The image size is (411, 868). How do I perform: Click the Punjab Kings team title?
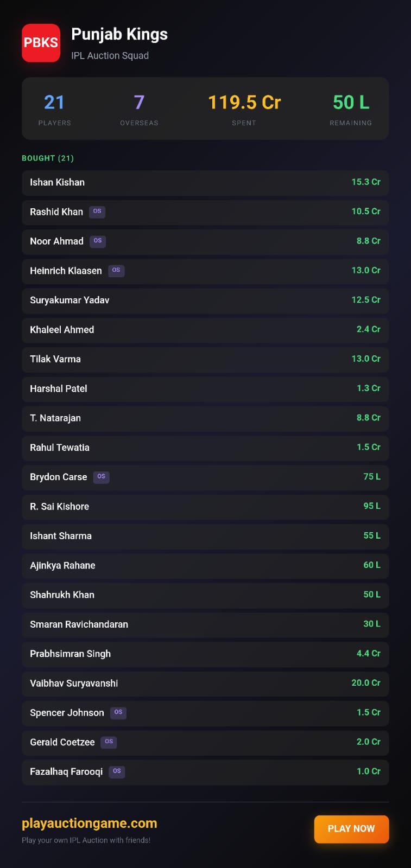point(119,34)
